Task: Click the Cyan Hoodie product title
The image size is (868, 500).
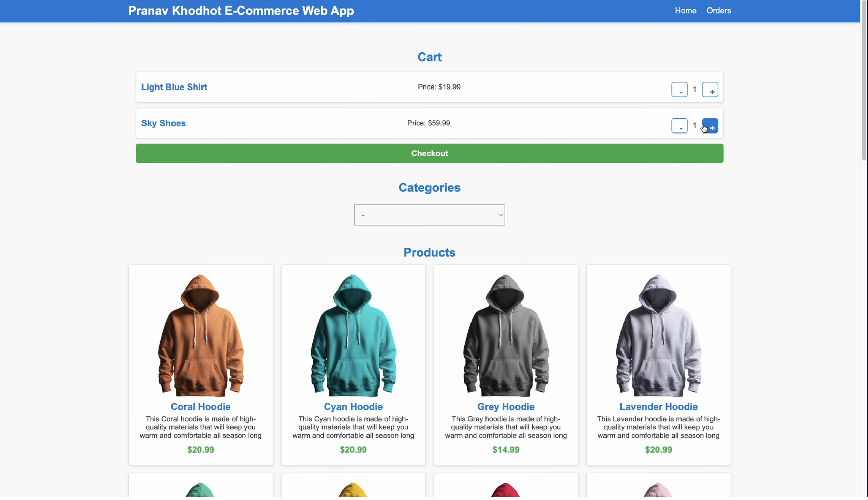Action: 353,407
